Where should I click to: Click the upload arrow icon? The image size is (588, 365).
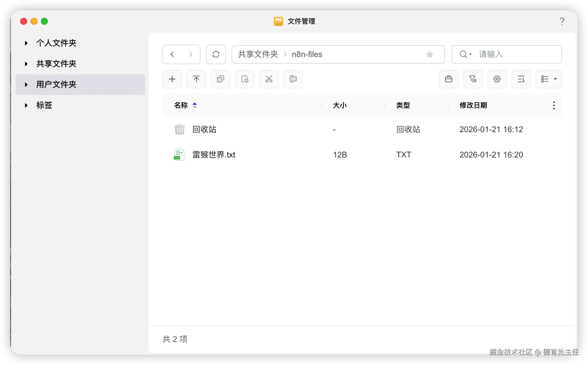[x=196, y=79]
